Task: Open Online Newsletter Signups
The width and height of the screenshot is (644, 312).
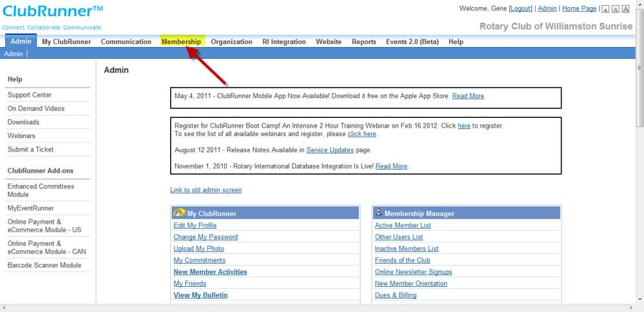Action: pyautogui.click(x=413, y=272)
